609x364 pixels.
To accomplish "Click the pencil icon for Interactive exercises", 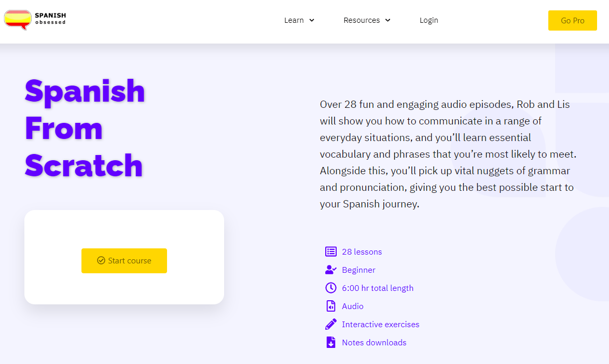I will coord(331,324).
